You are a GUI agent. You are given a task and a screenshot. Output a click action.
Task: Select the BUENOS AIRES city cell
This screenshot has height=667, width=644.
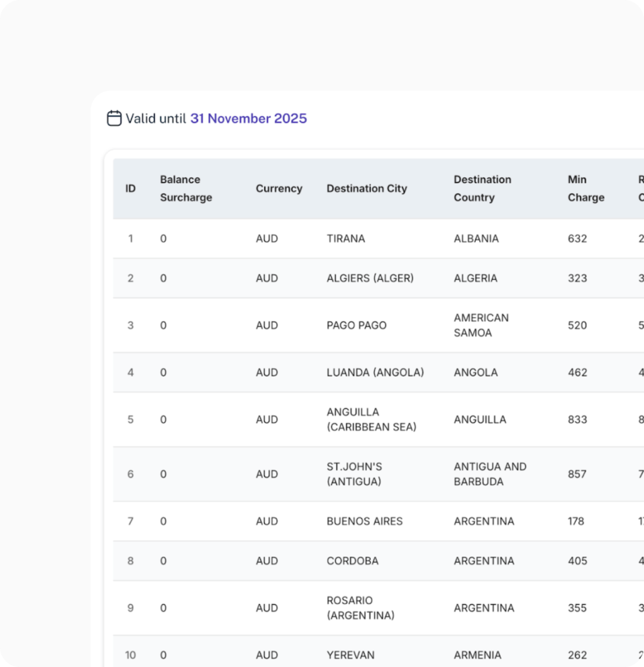click(x=365, y=521)
